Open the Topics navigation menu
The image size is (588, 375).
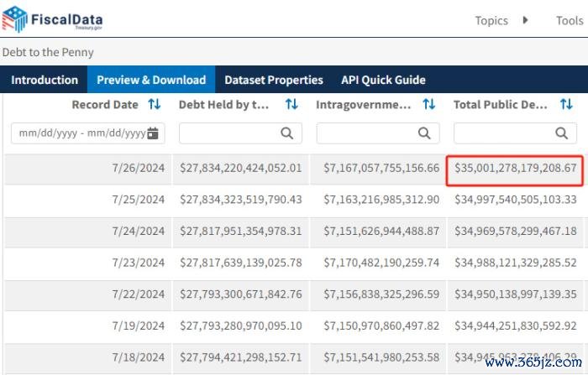click(491, 21)
